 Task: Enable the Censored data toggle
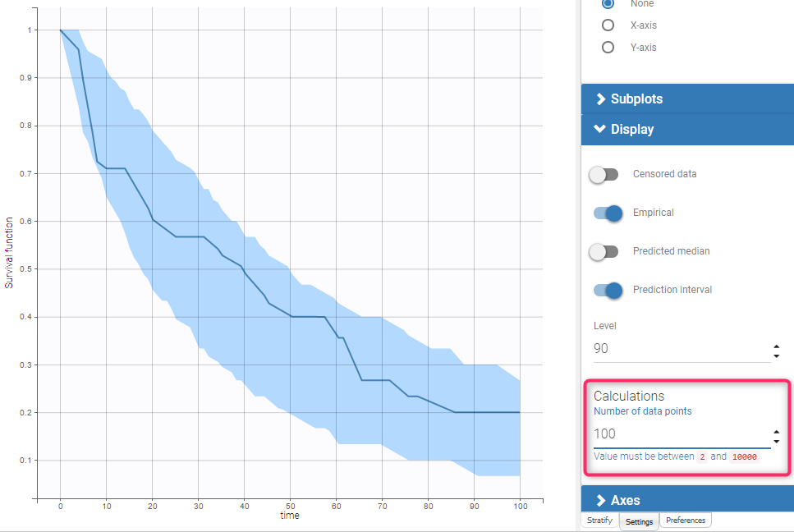pyautogui.click(x=604, y=174)
